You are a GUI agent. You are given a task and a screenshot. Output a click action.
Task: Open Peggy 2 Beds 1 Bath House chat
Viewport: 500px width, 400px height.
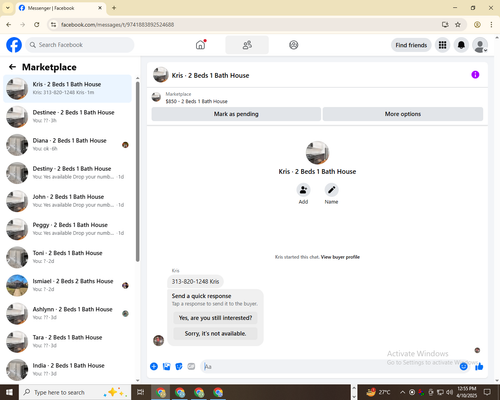click(x=68, y=229)
